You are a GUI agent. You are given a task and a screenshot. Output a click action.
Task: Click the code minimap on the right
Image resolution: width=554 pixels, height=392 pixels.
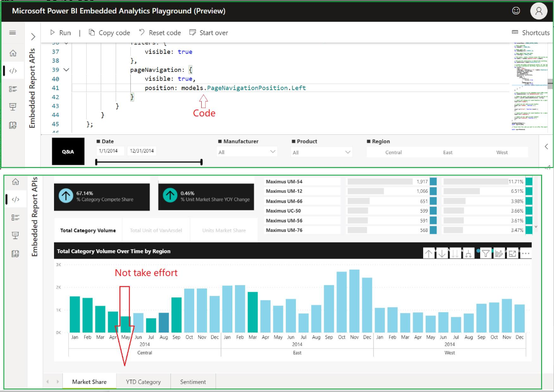529,87
